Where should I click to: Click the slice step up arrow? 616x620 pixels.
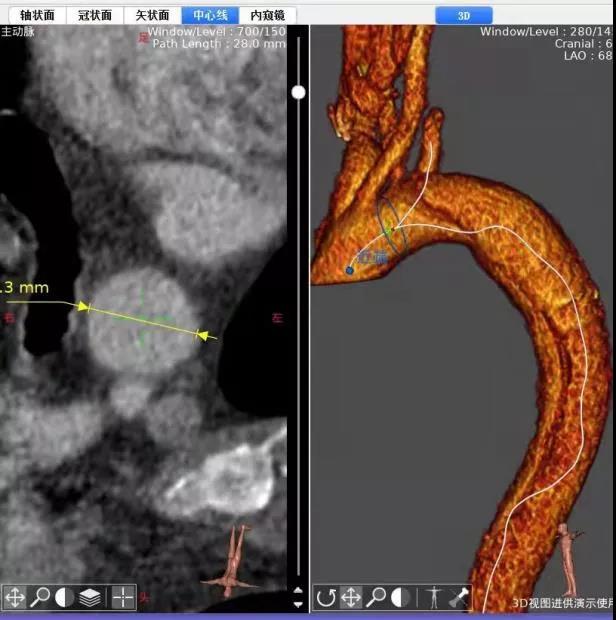[298, 591]
